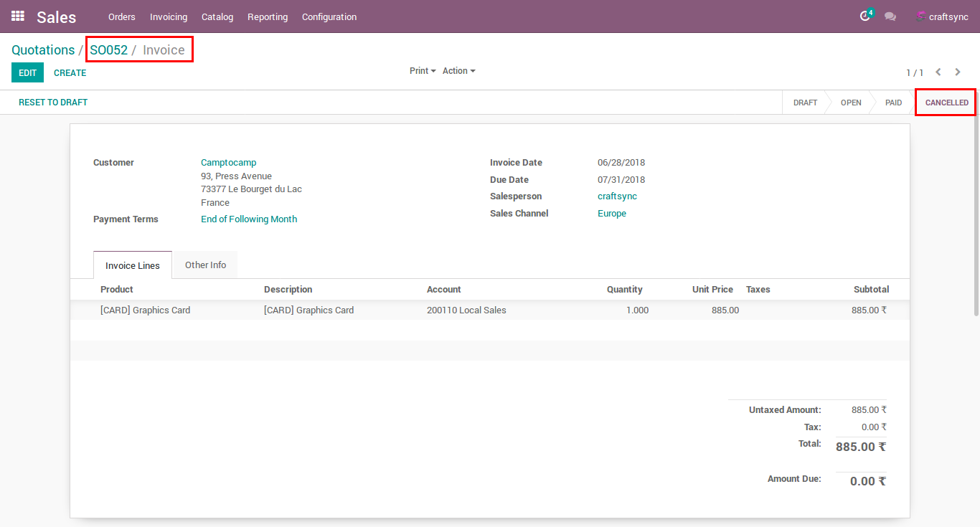Viewport: 980px width, 527px height.
Task: Open the Reporting menu
Action: (268, 16)
